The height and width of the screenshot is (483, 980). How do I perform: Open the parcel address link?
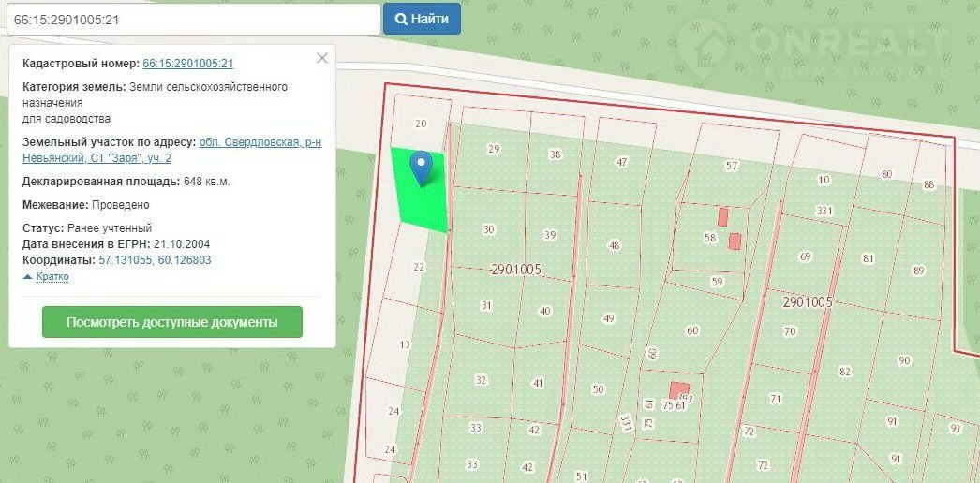[x=260, y=150]
